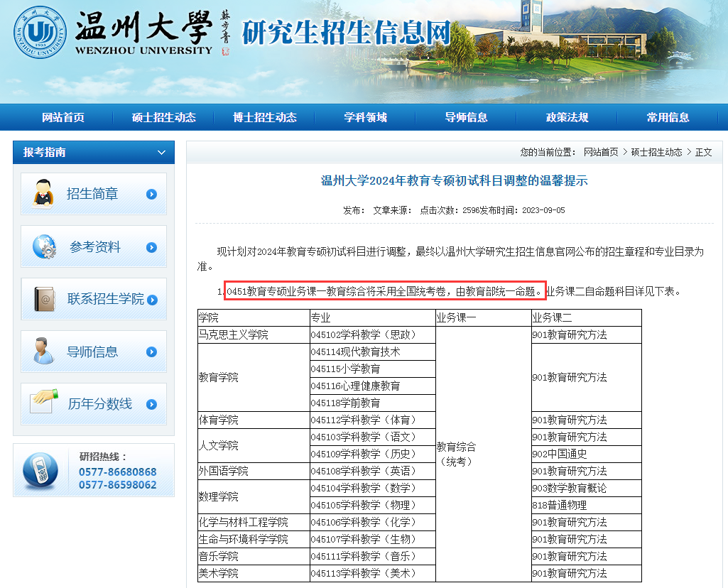Screen dimensions: 728x588
Task: Click the phone icon beside 研招热线
Action: [41, 469]
